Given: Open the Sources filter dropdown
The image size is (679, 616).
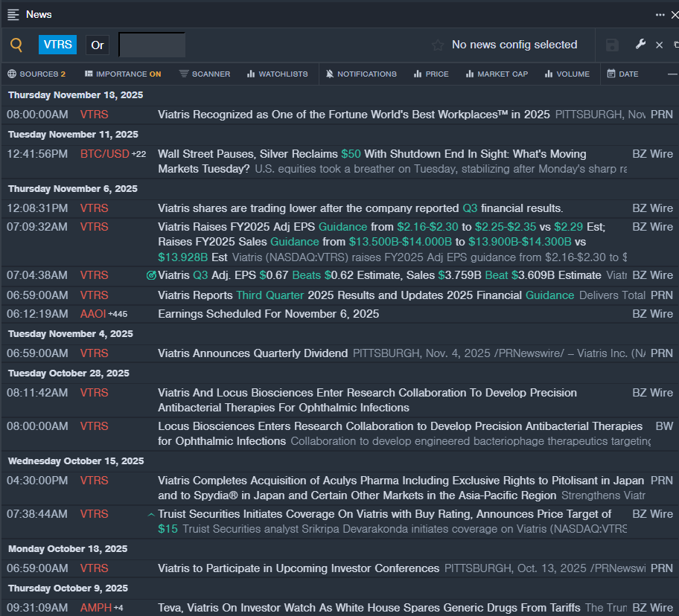Looking at the screenshot, I should [x=36, y=74].
